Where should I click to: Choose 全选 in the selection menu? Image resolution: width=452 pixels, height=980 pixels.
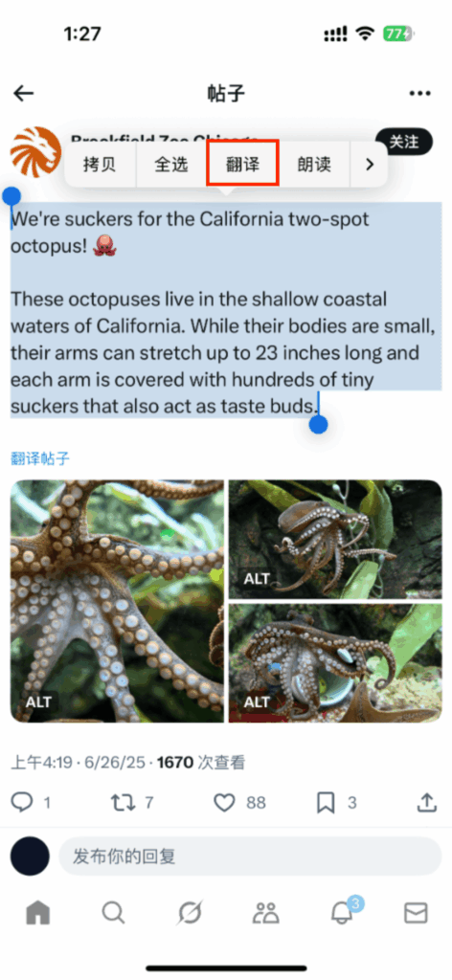[x=171, y=165]
